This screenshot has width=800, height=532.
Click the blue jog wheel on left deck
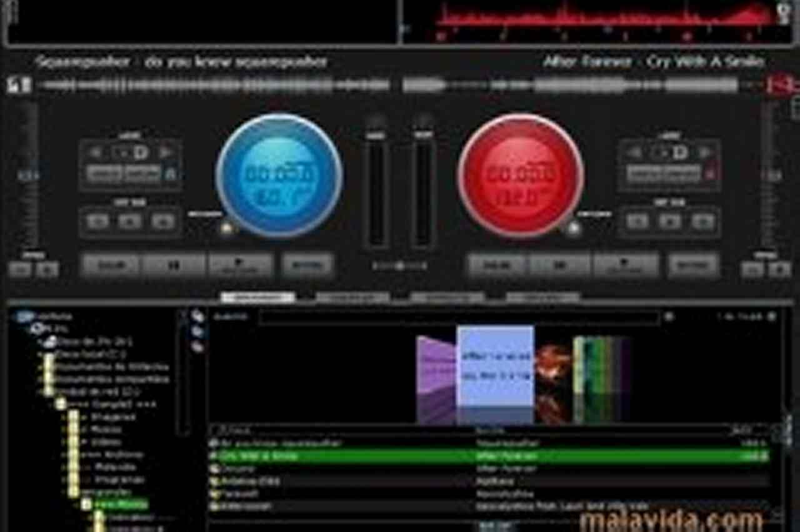click(x=279, y=175)
